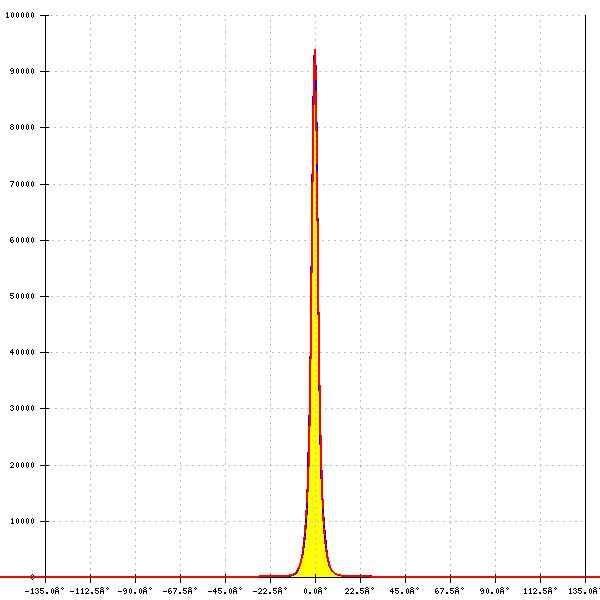Click the 40000 y-axis label
Image resolution: width=600 pixels, height=600 pixels.
pos(22,352)
